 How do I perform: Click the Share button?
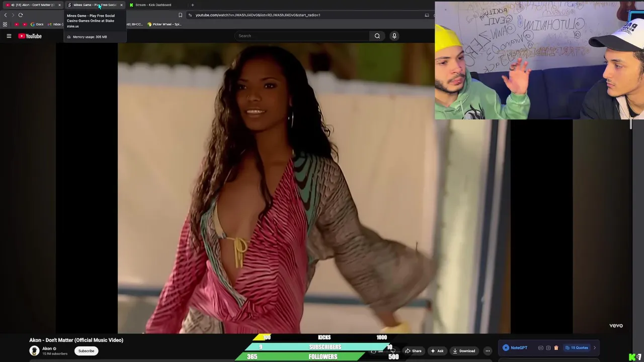(x=413, y=351)
